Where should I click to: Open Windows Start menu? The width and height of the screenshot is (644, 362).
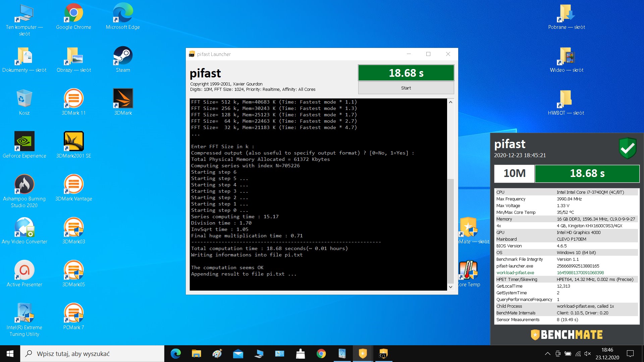10,354
